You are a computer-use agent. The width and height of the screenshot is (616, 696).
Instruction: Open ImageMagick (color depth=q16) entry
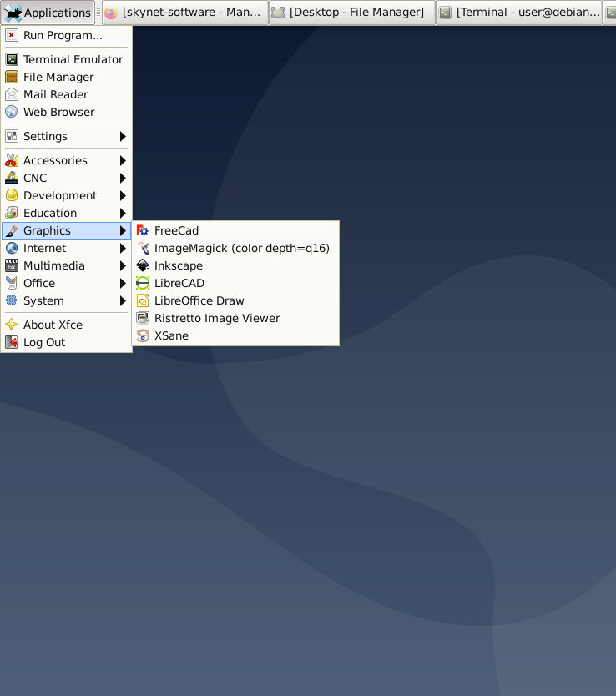point(235,248)
